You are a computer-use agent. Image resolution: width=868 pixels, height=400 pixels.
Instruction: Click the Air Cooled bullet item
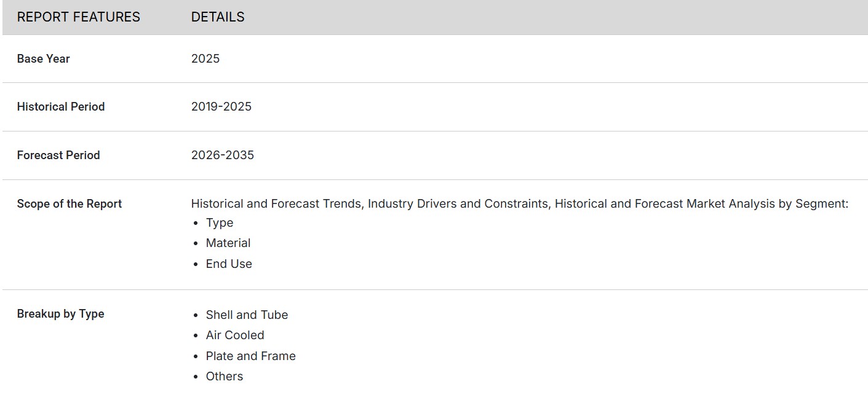235,335
